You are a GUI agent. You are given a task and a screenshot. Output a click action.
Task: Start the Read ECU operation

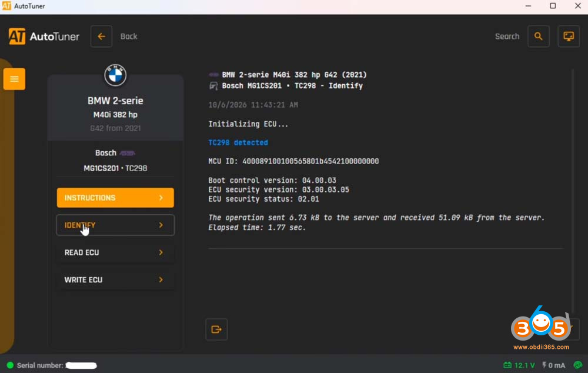point(115,252)
